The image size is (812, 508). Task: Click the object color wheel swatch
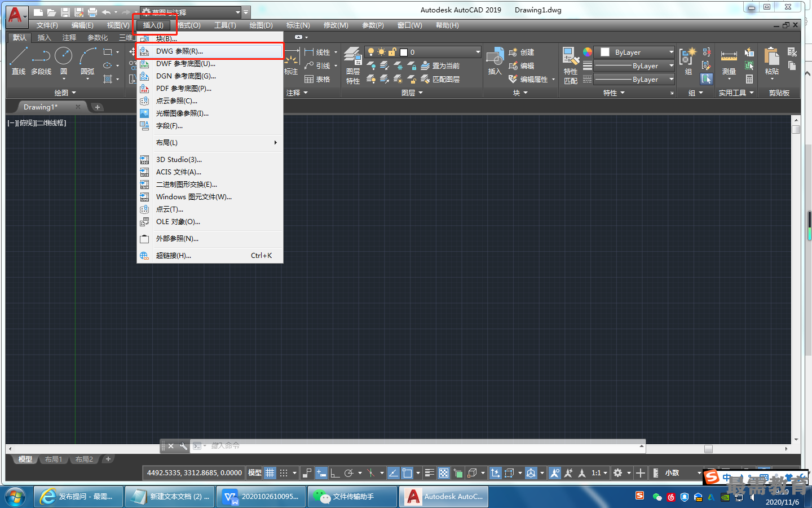coord(588,52)
